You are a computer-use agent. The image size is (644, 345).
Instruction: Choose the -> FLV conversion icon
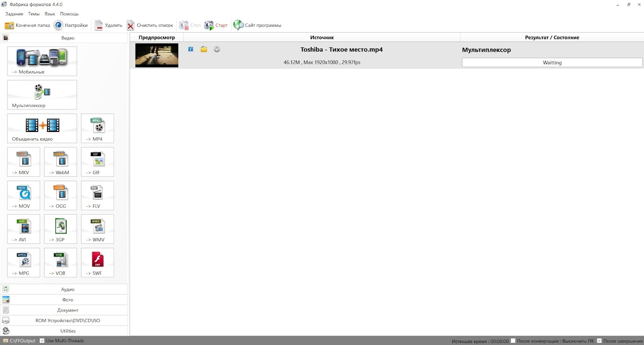(x=97, y=195)
